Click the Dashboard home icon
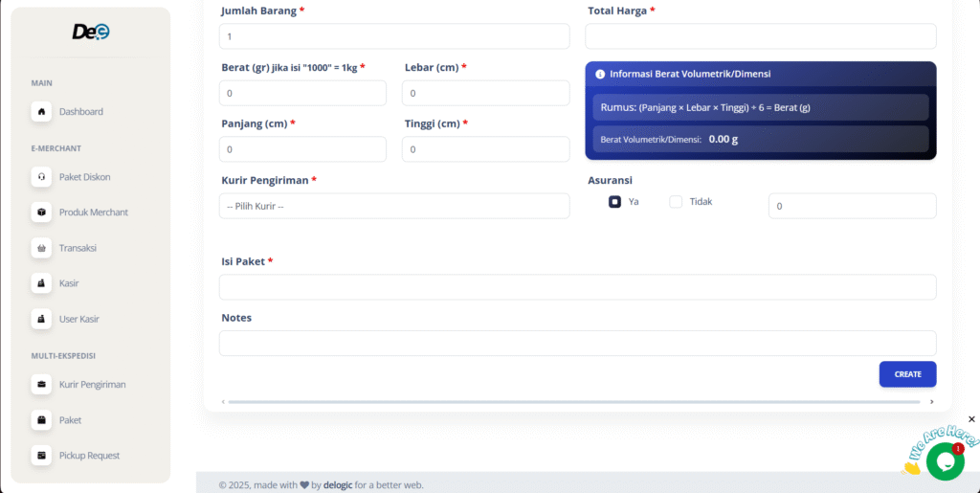The width and height of the screenshot is (980, 493). pos(41,112)
